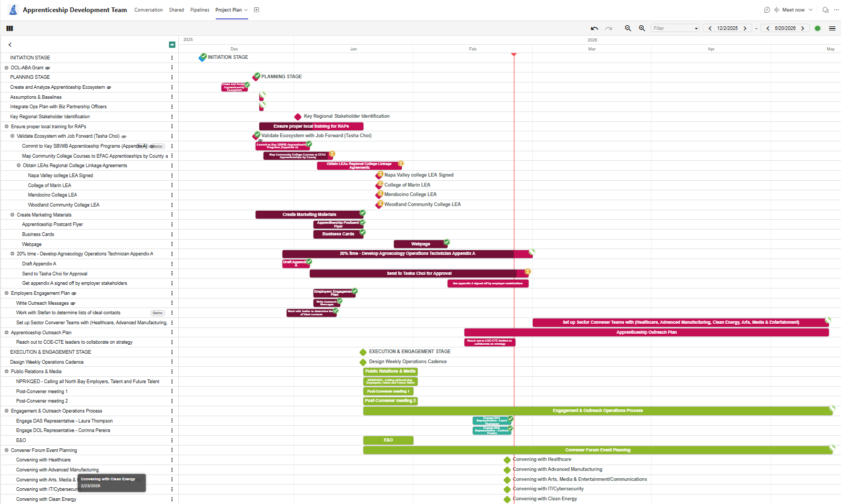Click link icon beside DOL-ABA Grant
The height and width of the screenshot is (504, 841).
coord(47,68)
